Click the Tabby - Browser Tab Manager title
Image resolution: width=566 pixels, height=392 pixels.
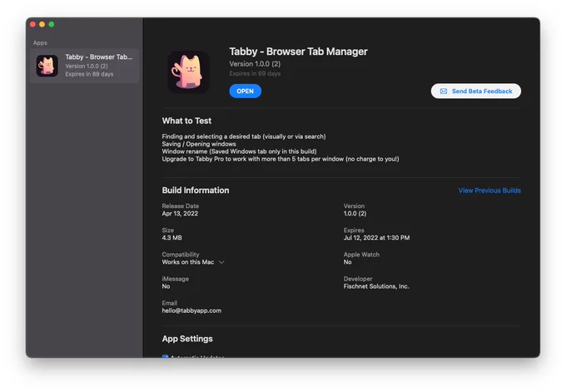click(x=298, y=52)
